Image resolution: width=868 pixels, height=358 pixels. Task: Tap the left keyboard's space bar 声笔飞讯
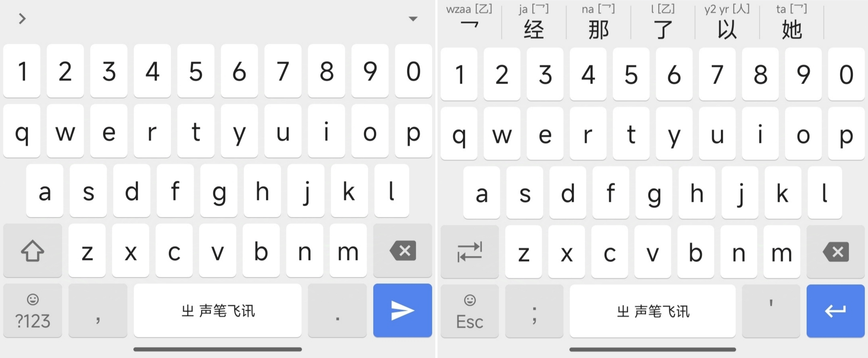click(218, 310)
